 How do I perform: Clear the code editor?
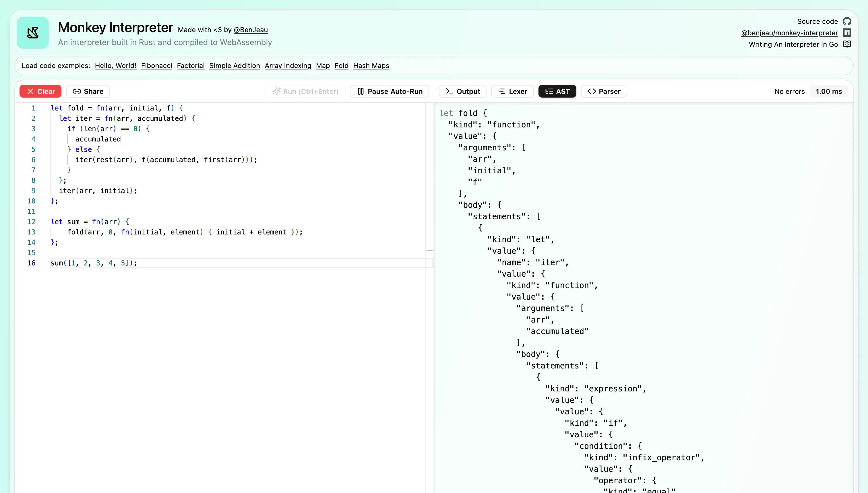pyautogui.click(x=40, y=91)
